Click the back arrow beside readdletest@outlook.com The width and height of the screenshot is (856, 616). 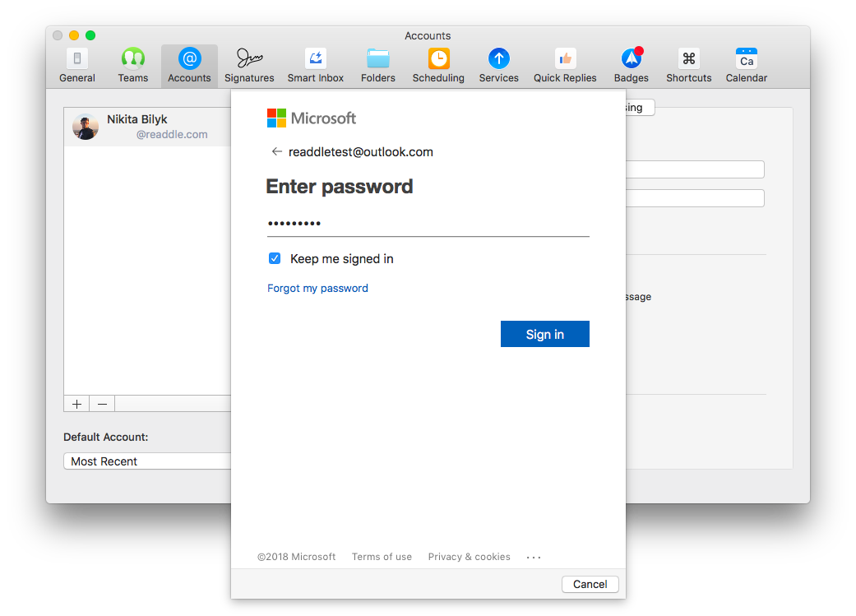pos(277,152)
